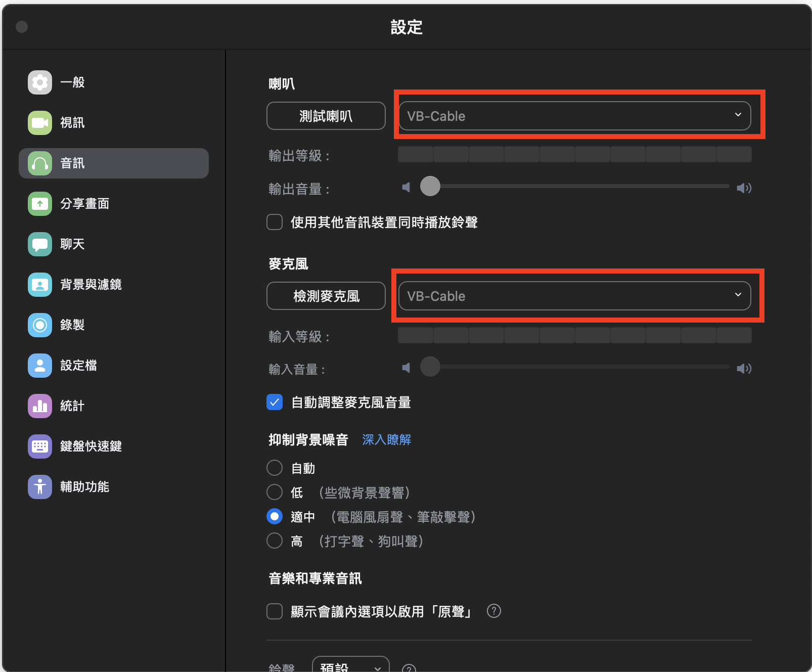
Task: Click the 視訊 camera icon
Action: pos(40,123)
